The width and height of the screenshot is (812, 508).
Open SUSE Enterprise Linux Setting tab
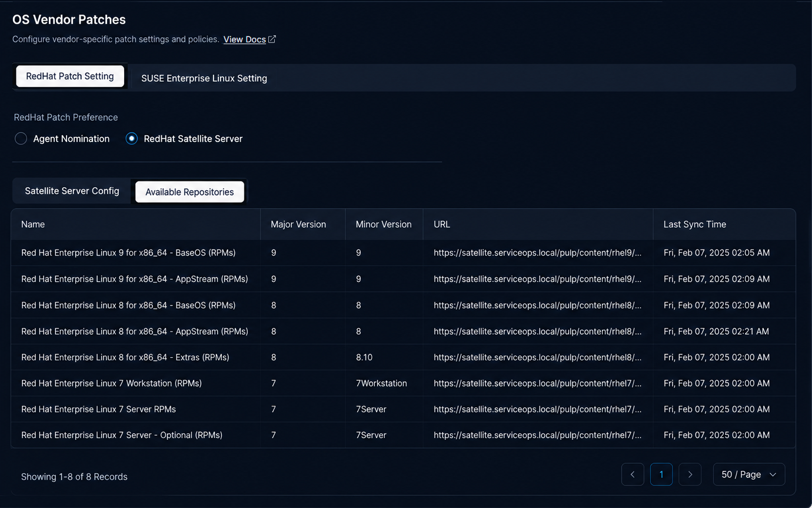tap(204, 78)
